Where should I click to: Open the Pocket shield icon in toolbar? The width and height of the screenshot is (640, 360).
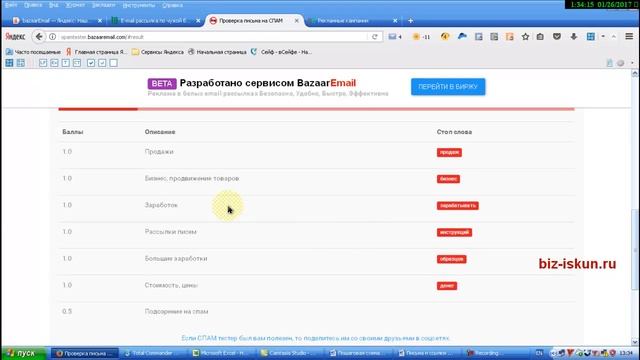point(557,37)
